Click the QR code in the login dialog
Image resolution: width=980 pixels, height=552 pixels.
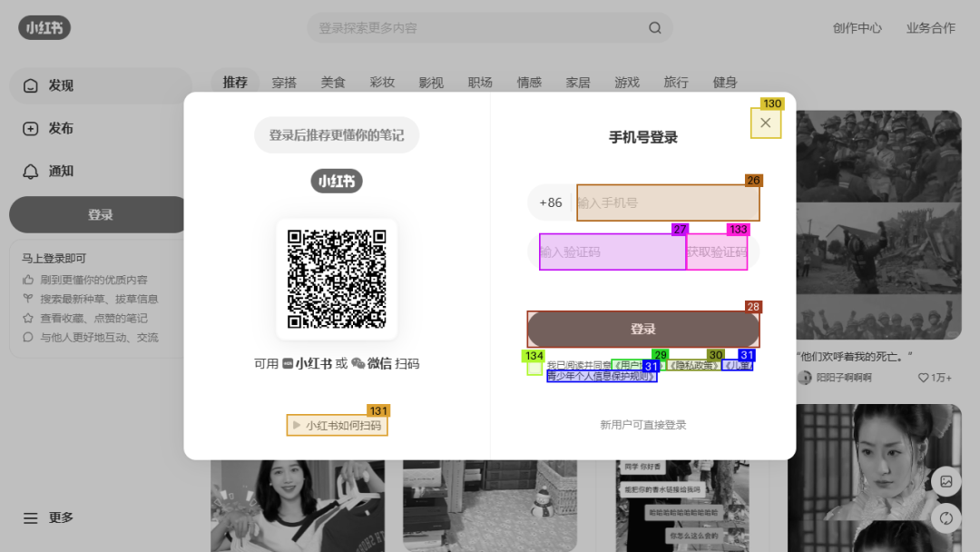pyautogui.click(x=337, y=279)
